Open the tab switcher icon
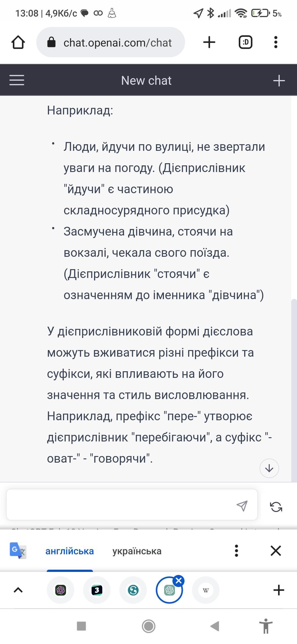The height and width of the screenshot is (644, 297). tap(245, 42)
